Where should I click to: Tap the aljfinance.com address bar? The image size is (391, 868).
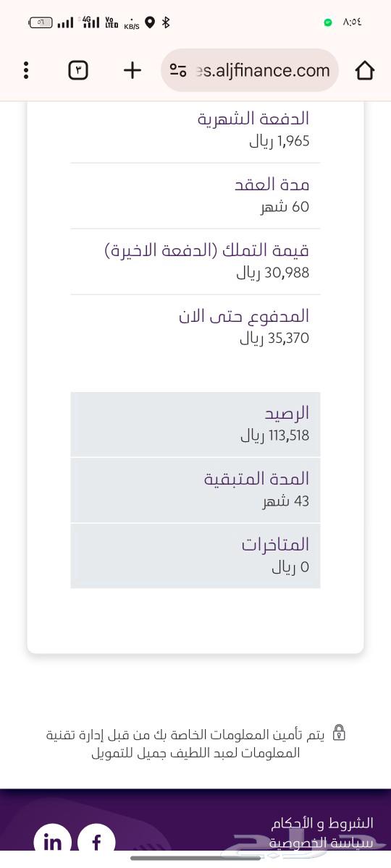click(250, 70)
